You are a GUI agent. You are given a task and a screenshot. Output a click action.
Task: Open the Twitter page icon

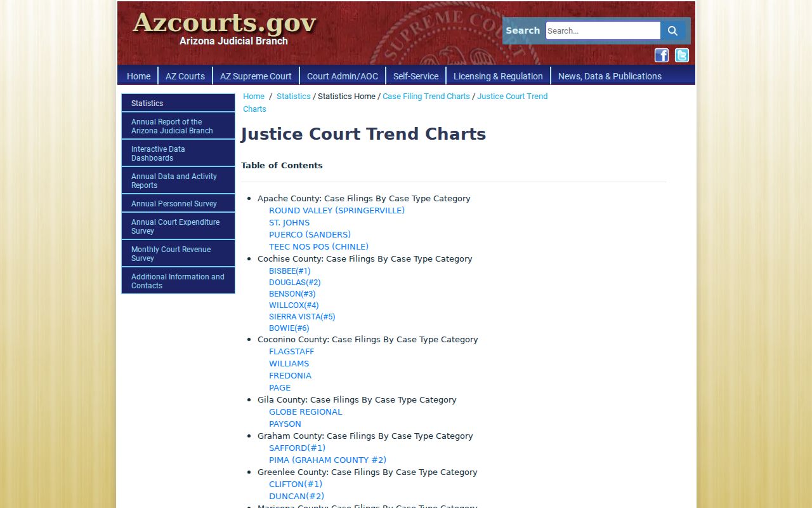(682, 55)
